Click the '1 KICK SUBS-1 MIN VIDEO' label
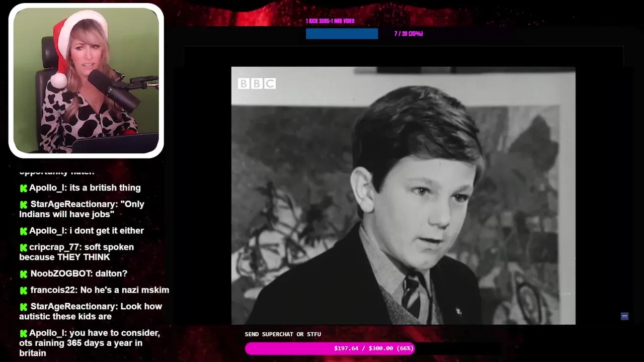 pos(330,21)
